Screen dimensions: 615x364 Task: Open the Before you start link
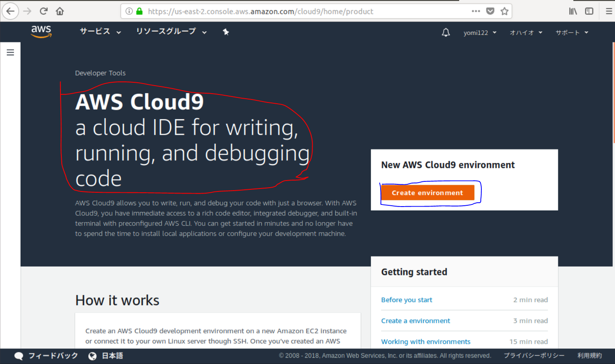pyautogui.click(x=407, y=300)
